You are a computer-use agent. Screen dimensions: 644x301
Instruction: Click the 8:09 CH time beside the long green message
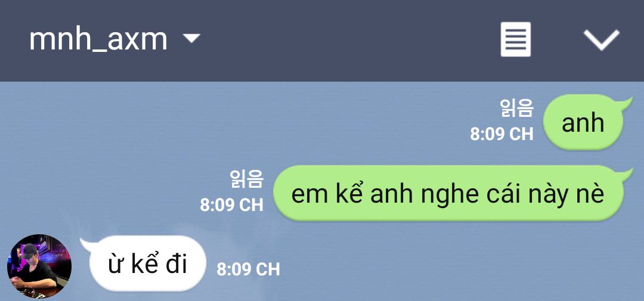click(x=231, y=205)
